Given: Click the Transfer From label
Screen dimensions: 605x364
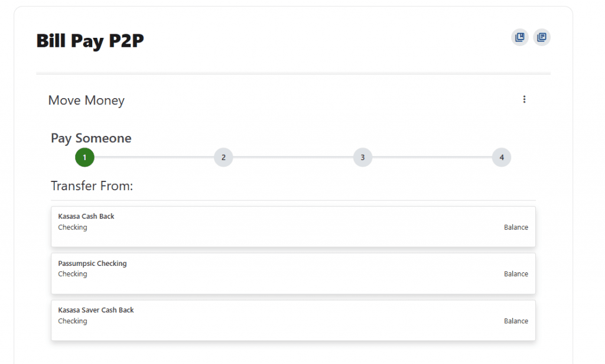Looking at the screenshot, I should tap(92, 186).
